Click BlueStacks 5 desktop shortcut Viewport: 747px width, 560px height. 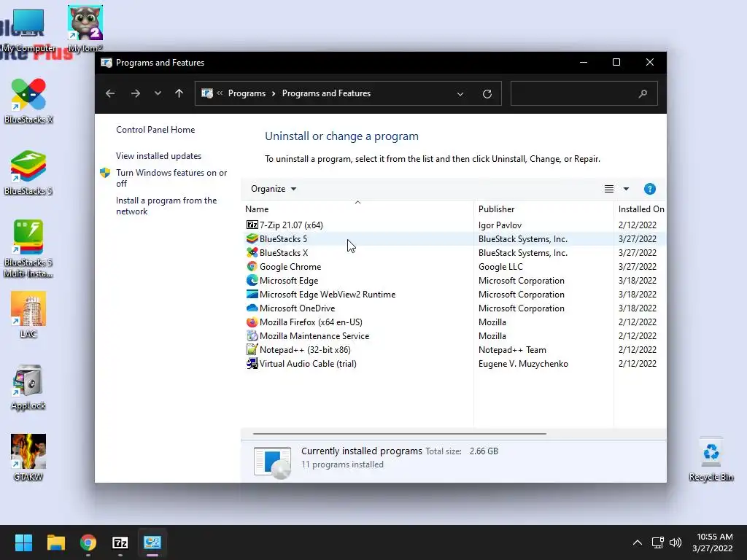click(28, 172)
